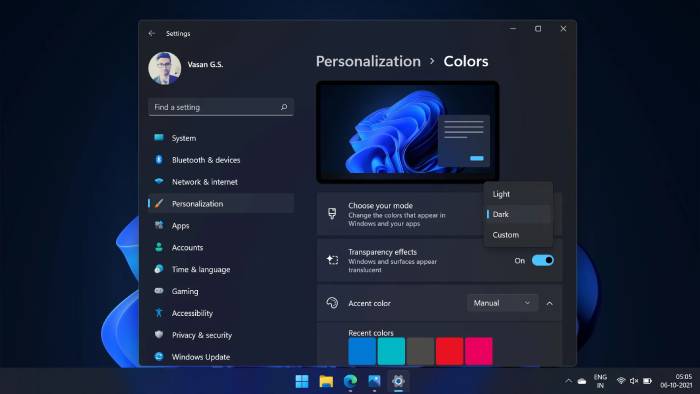
Task: Open Windows Update settings
Action: point(221,357)
